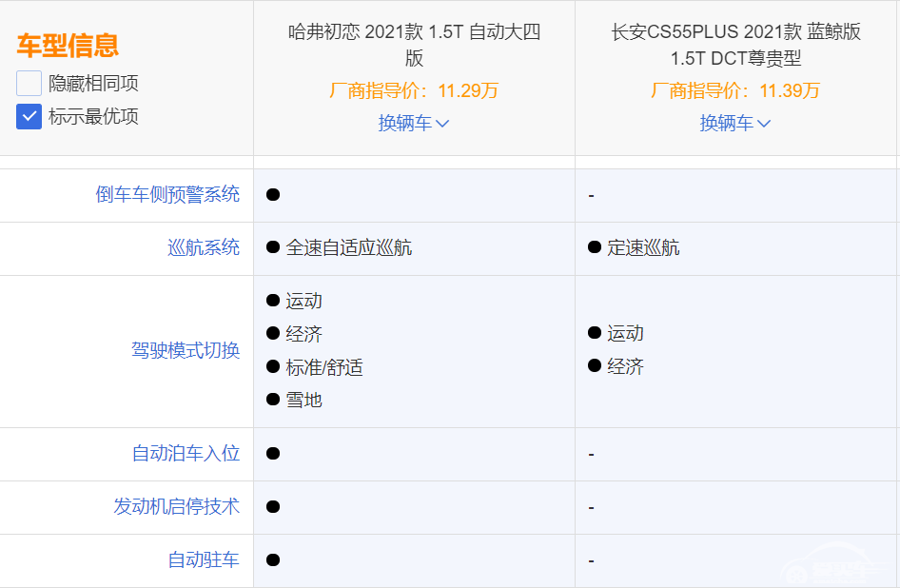Open 换辆车 dropdown under 长安CS55PLUS
Screen dimensions: 900x588
pyautogui.click(x=734, y=123)
